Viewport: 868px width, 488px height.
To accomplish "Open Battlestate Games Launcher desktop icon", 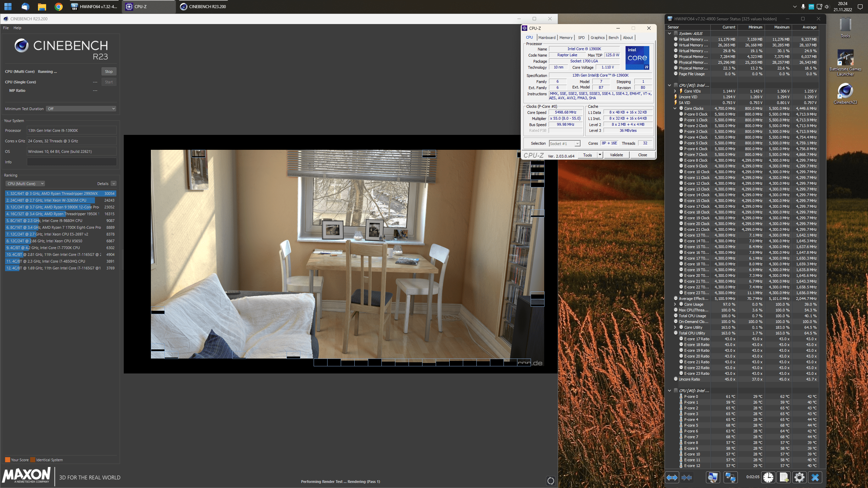I will pyautogui.click(x=845, y=63).
